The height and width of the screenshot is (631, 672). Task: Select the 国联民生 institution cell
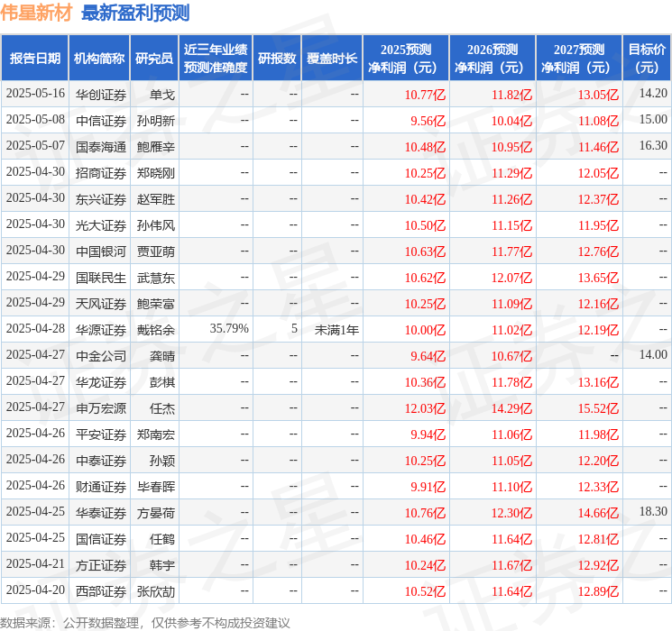pos(101,278)
